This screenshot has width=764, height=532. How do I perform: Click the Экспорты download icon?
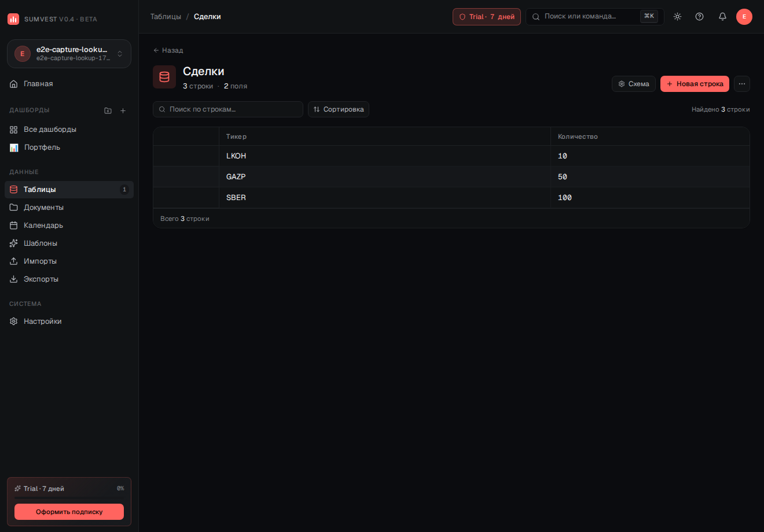click(14, 279)
